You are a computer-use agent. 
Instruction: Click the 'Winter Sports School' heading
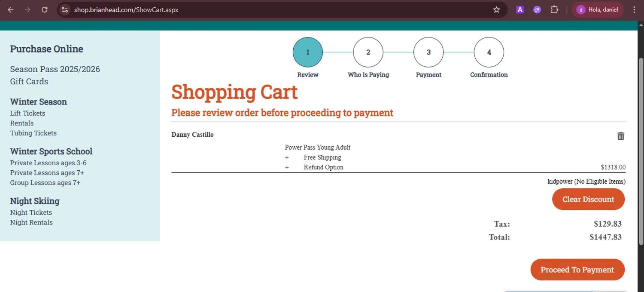tap(51, 151)
